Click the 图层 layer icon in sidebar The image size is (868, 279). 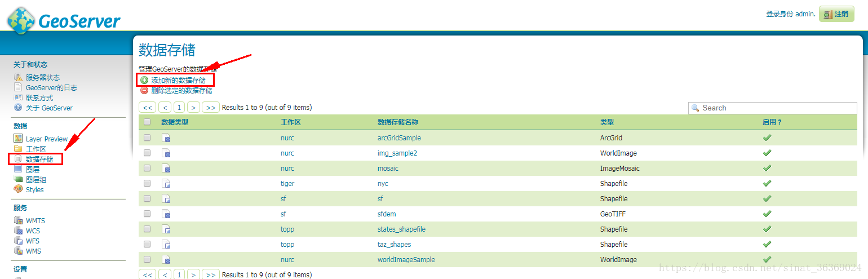(18, 169)
